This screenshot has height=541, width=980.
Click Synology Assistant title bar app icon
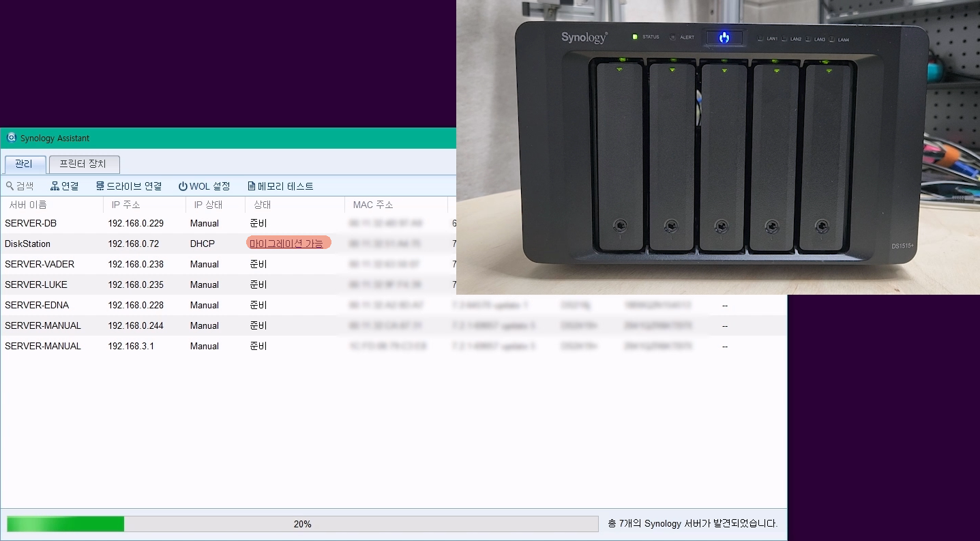11,138
